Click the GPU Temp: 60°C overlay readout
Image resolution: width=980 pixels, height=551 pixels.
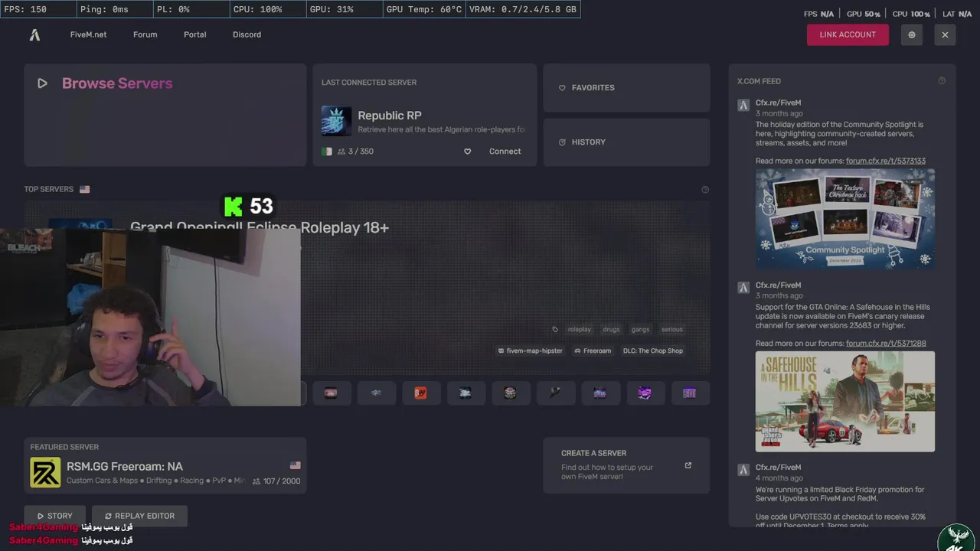[x=423, y=9]
